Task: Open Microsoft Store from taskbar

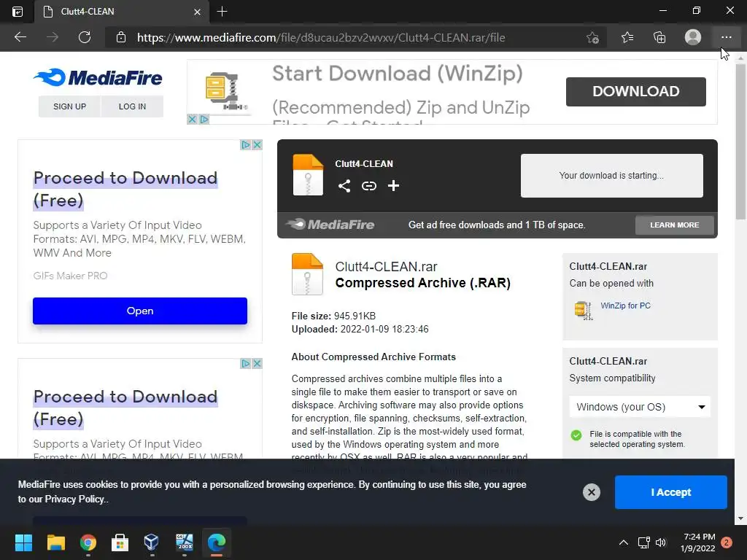Action: click(120, 542)
